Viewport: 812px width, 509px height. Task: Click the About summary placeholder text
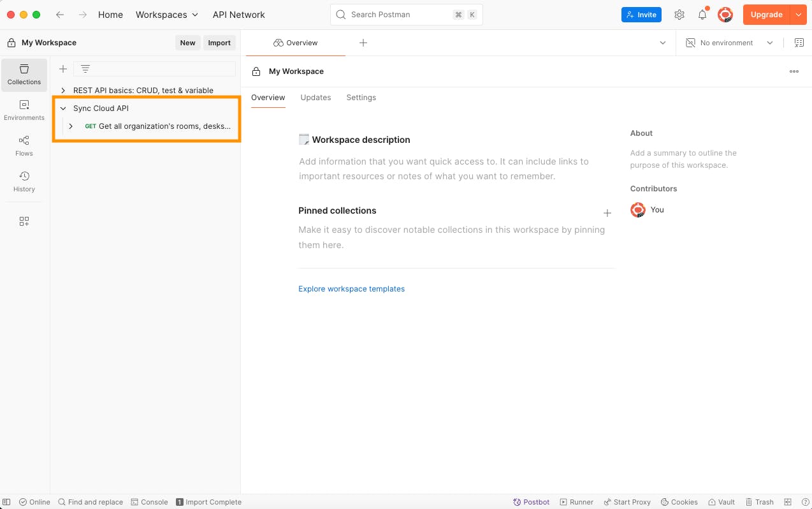(683, 159)
